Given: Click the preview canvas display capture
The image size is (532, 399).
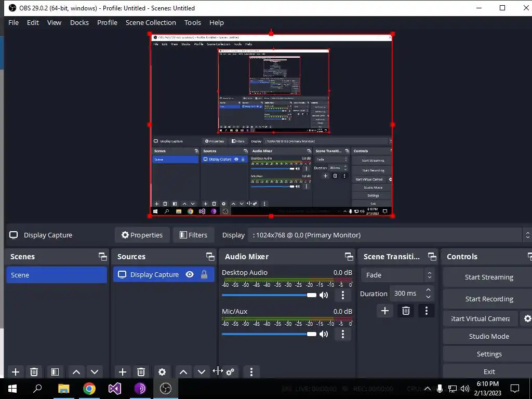Looking at the screenshot, I should coord(271,125).
